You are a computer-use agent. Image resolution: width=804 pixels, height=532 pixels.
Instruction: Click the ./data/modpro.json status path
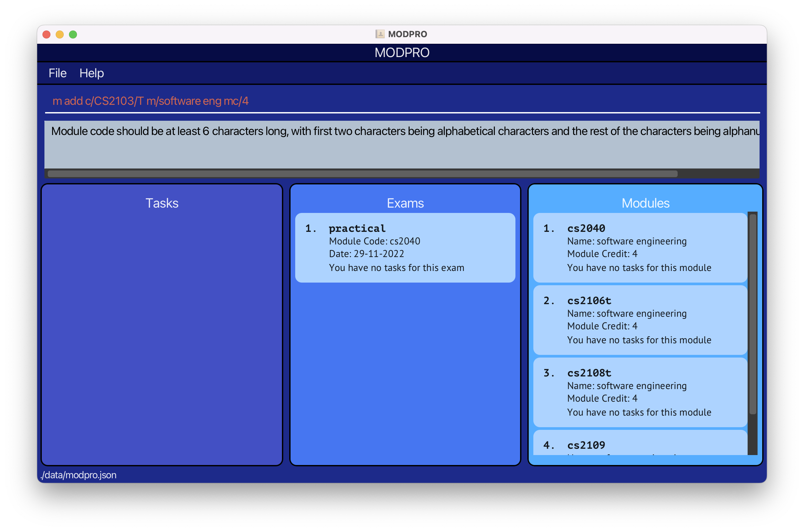tap(78, 475)
